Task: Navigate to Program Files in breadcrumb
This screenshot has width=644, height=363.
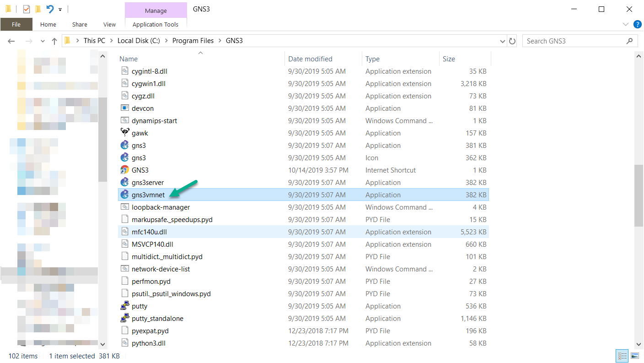Action: point(193,41)
